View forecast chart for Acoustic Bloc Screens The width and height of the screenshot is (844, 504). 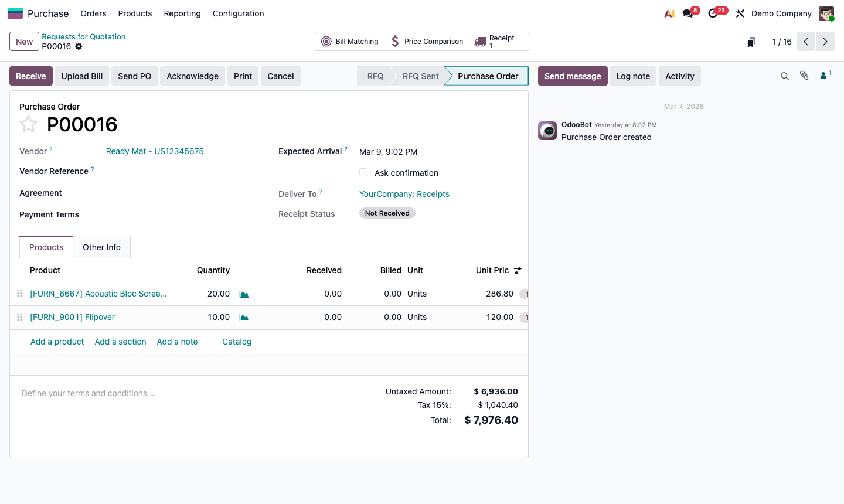tap(244, 294)
